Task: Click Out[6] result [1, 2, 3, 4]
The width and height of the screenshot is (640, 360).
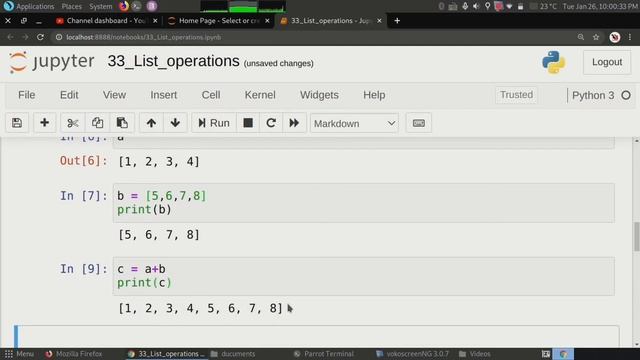Action: tap(159, 161)
